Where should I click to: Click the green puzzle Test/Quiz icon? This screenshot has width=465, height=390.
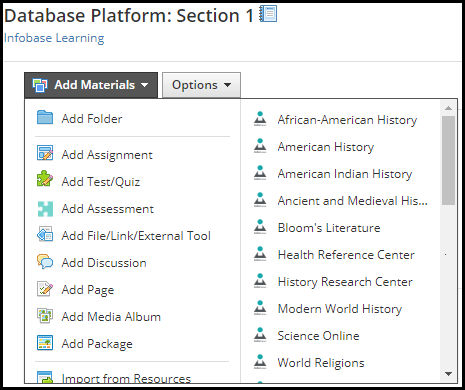point(45,179)
